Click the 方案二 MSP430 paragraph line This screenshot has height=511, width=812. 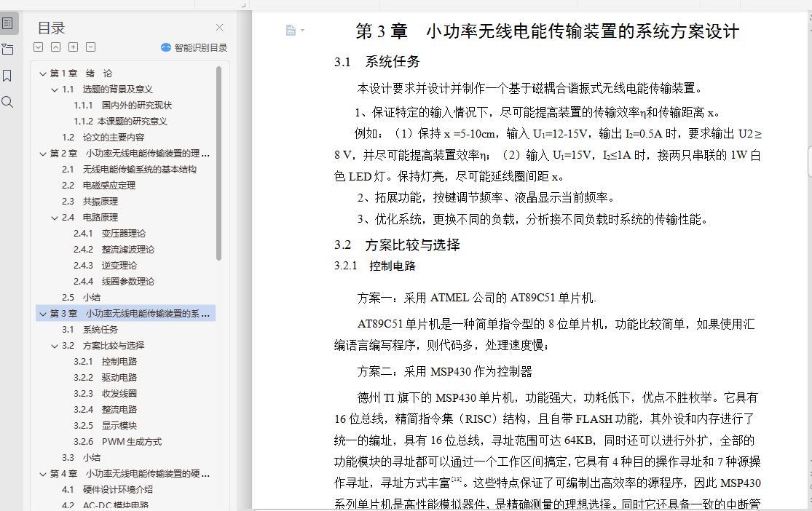pos(444,372)
